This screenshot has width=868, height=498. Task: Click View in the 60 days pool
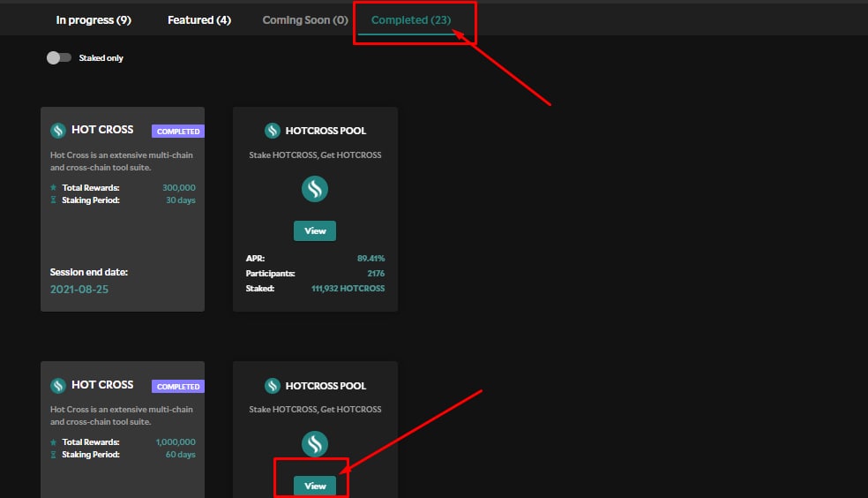pyautogui.click(x=315, y=486)
